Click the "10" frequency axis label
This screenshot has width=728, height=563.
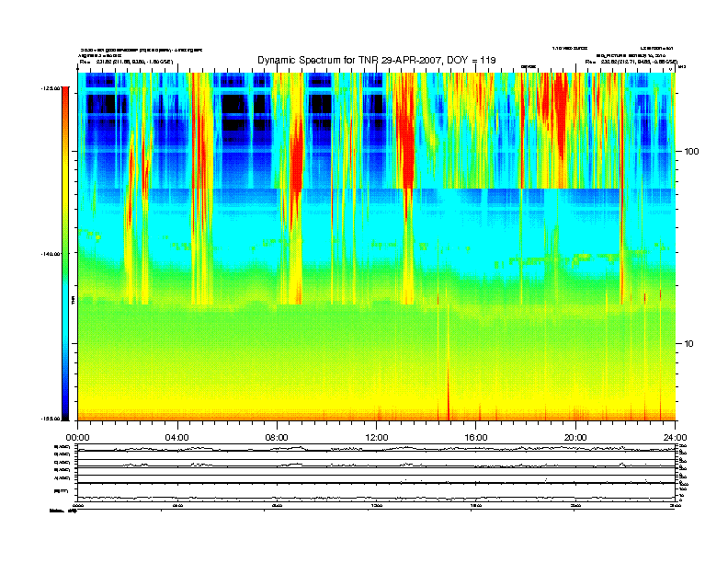click(688, 344)
